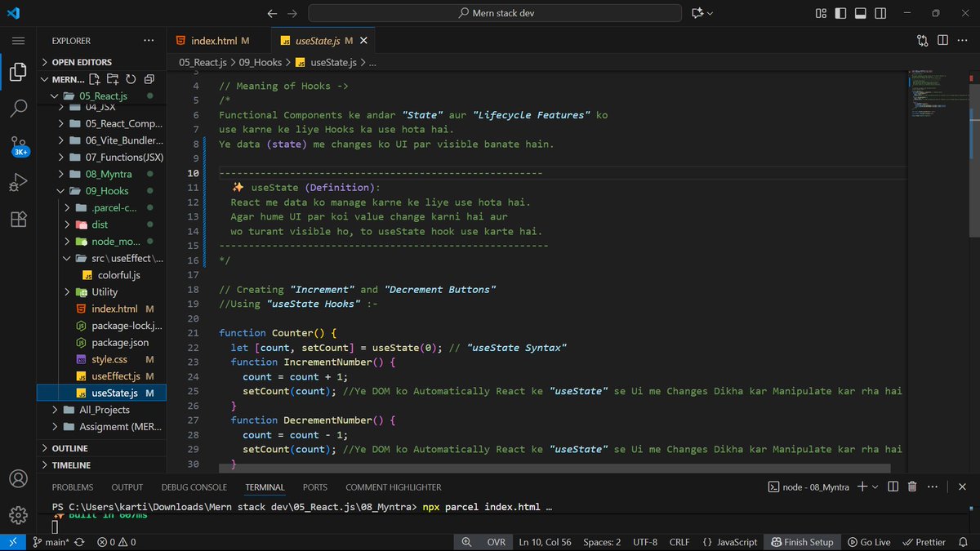Click the remote window icon in status bar
The height and width of the screenshot is (551, 980).
12,542
